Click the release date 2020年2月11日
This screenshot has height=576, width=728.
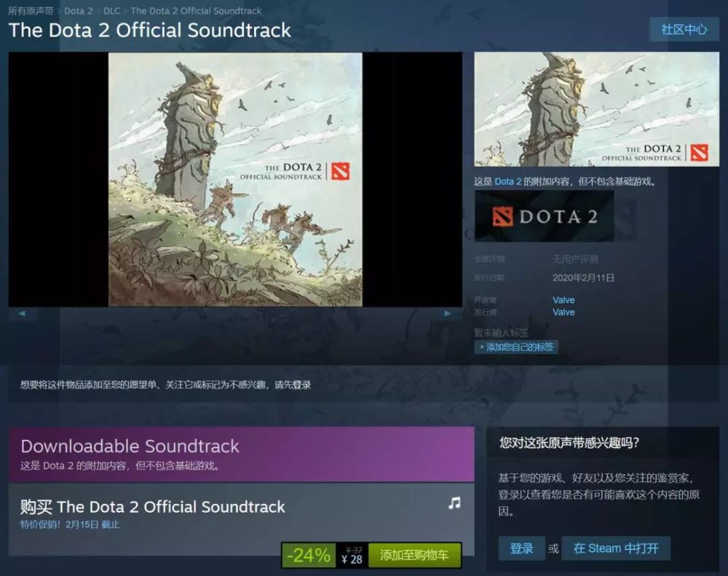583,277
